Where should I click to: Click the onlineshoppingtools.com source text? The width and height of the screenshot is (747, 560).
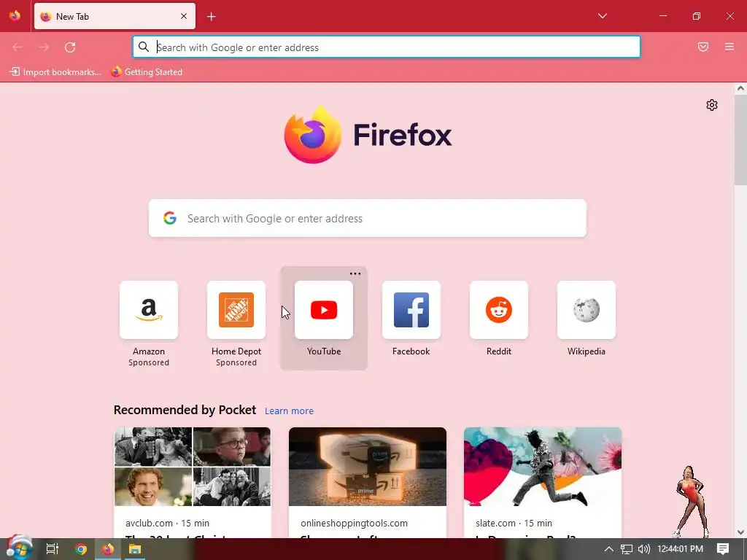click(x=354, y=523)
